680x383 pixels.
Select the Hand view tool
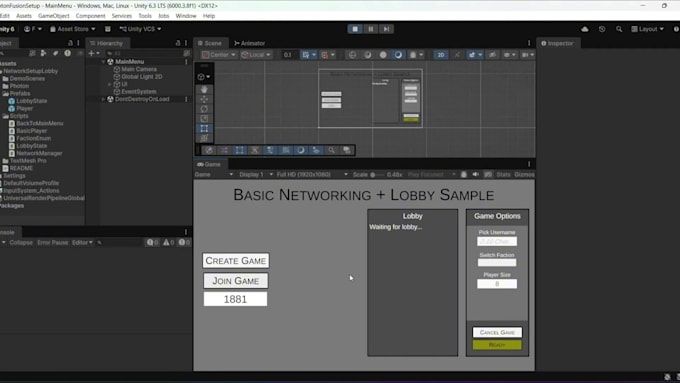click(x=204, y=89)
